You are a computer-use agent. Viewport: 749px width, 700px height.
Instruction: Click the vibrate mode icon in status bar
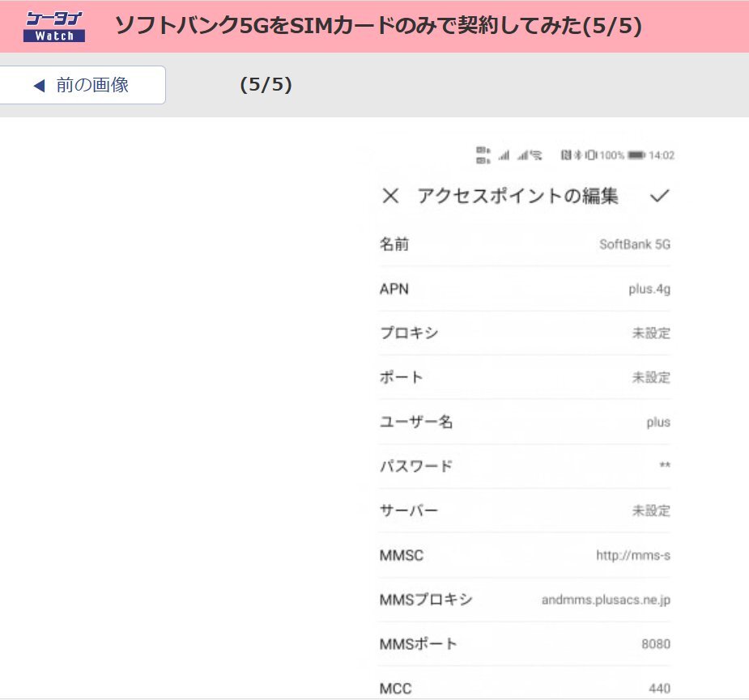coord(591,155)
